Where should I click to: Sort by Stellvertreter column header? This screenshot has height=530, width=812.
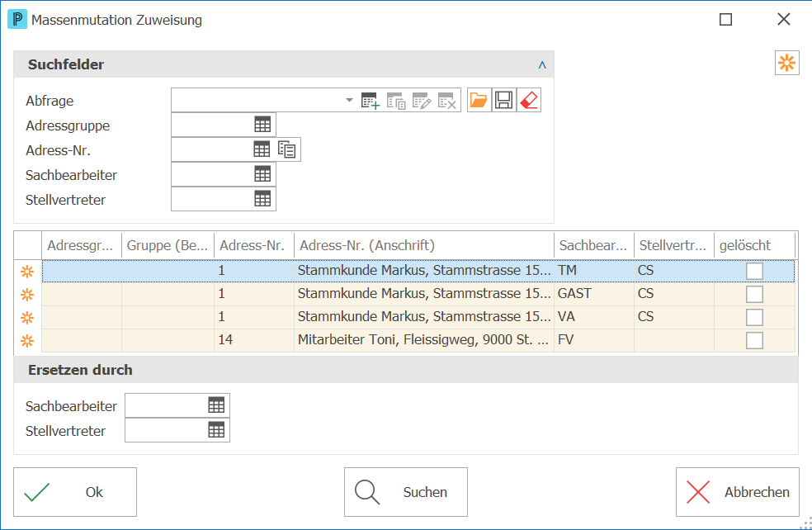[x=673, y=245]
